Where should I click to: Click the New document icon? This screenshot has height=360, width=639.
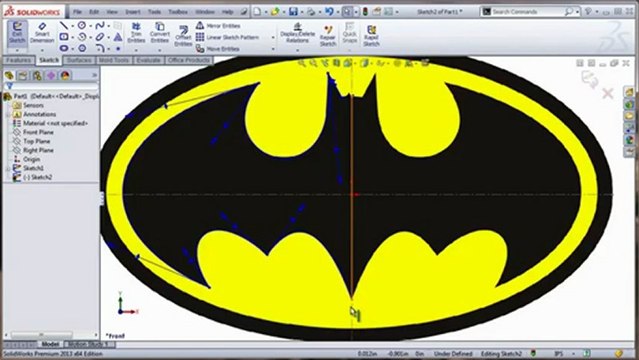[x=257, y=11]
